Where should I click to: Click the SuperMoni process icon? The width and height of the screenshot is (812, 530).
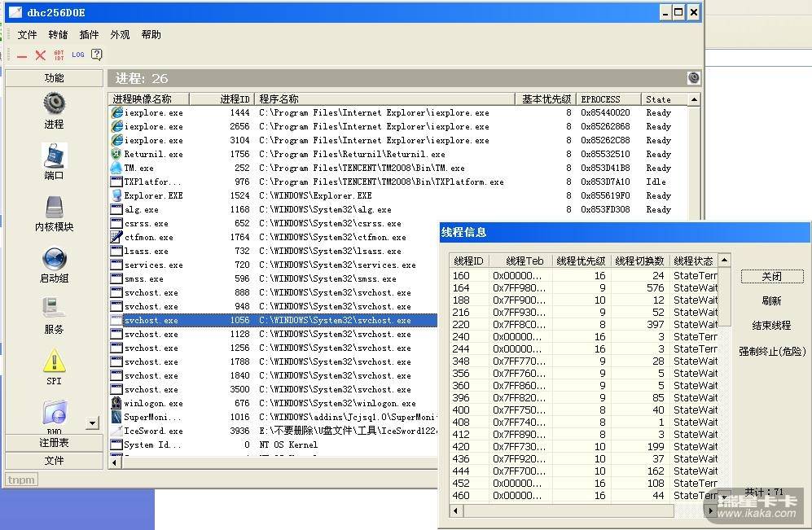click(116, 417)
